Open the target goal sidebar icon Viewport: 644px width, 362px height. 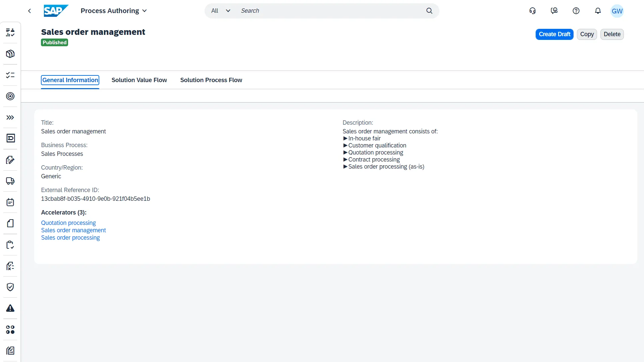(x=10, y=96)
